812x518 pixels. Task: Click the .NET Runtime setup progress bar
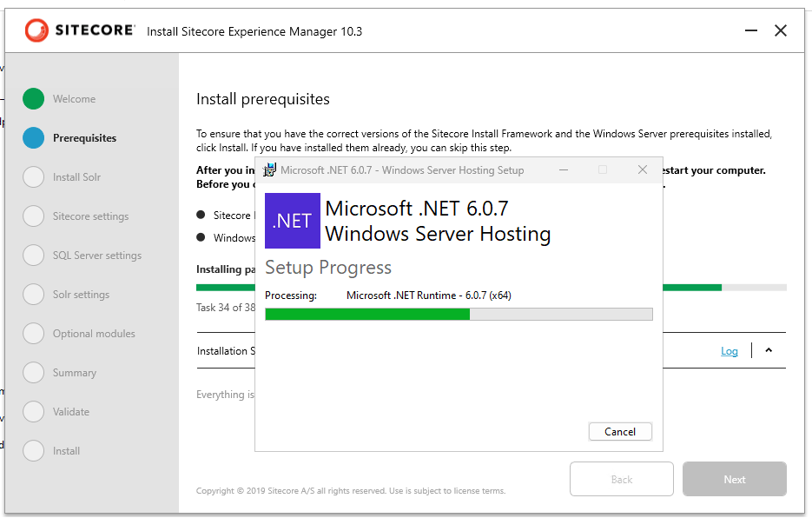[x=459, y=314]
